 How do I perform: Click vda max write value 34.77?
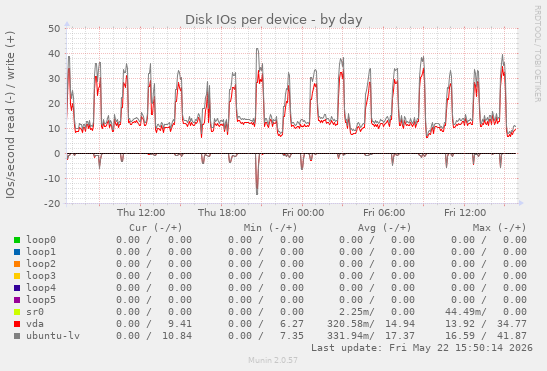click(512, 324)
